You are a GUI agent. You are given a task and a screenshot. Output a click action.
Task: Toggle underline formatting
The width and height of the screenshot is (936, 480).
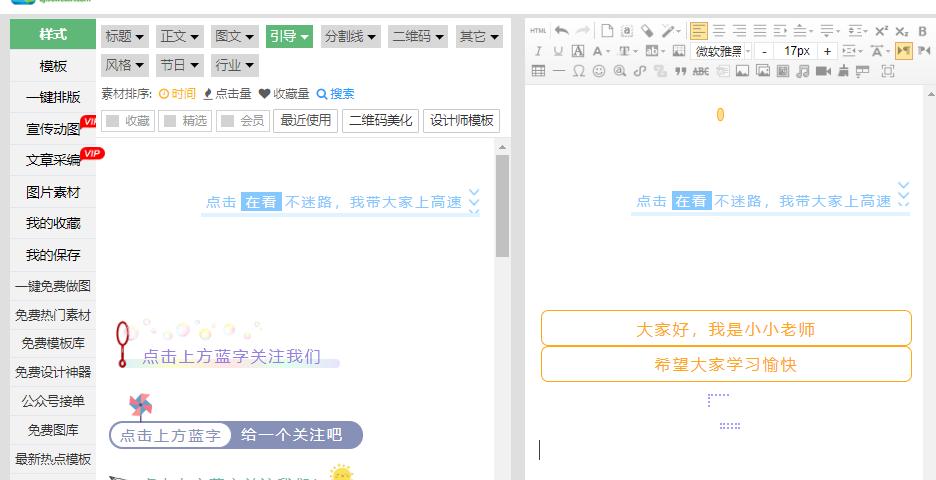[558, 51]
